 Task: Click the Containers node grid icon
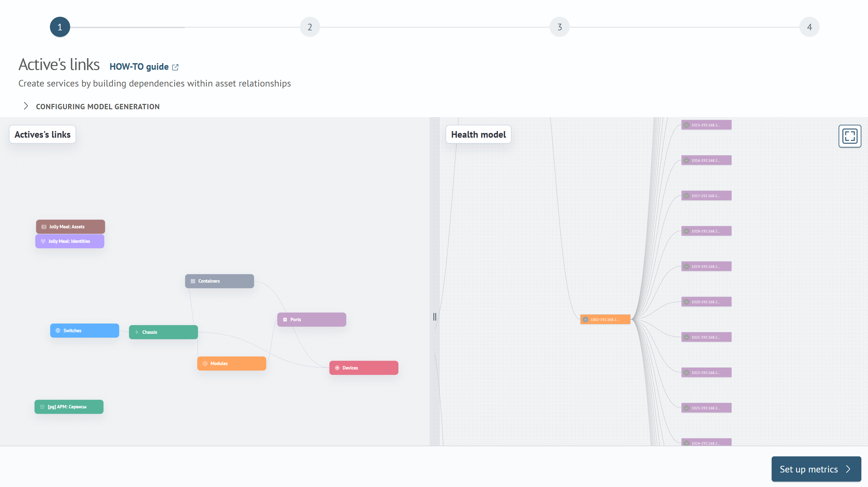(193, 281)
